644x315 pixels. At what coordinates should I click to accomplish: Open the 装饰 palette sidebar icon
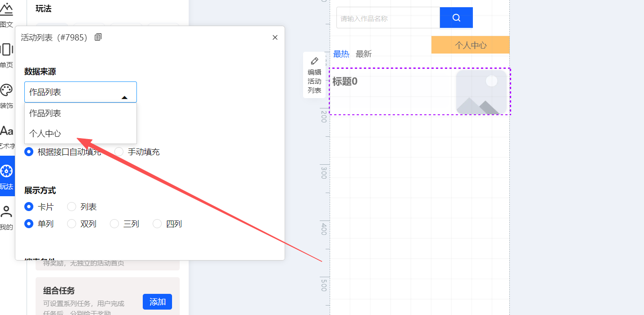tap(6, 95)
